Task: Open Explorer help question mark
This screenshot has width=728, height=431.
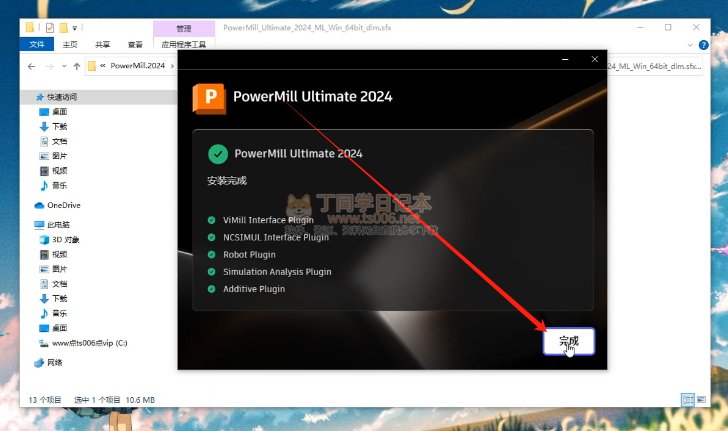Action: click(703, 45)
